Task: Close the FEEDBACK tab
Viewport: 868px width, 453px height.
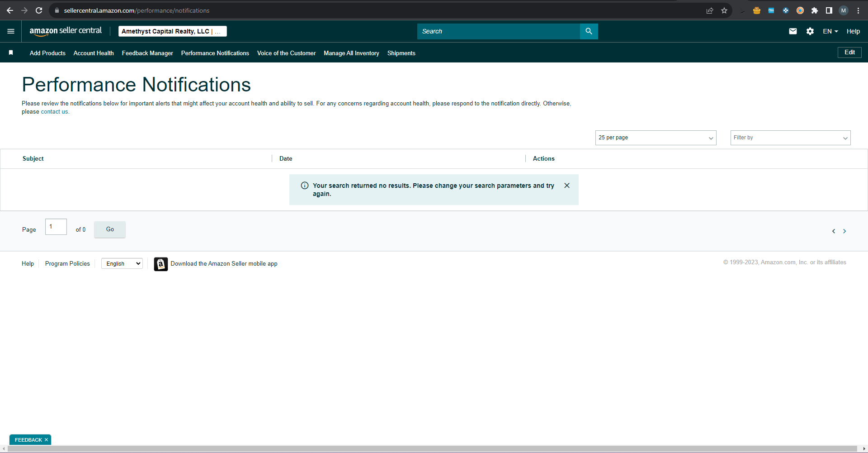Action: [x=46, y=440]
